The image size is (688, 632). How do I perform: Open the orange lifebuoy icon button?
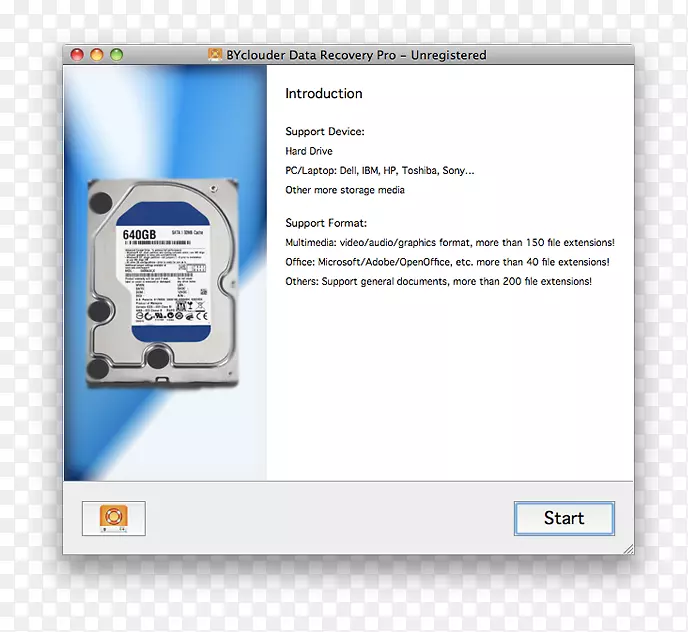(x=114, y=518)
